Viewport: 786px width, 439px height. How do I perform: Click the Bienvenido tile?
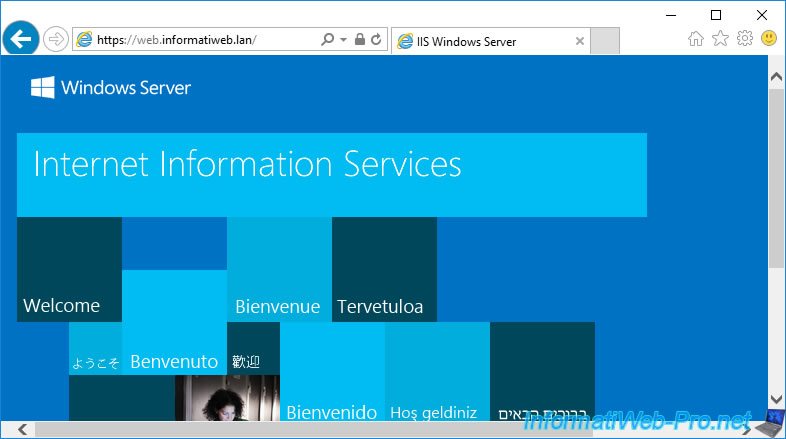[x=332, y=371]
